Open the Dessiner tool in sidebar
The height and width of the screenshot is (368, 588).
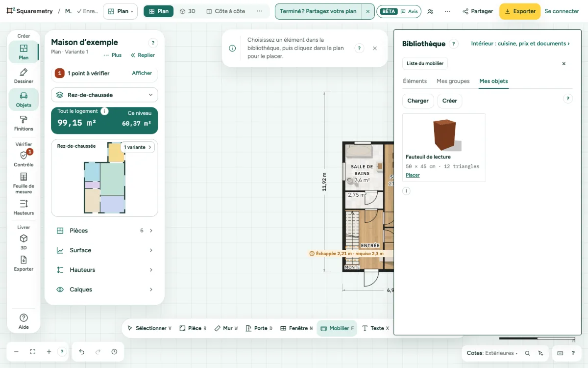pyautogui.click(x=24, y=76)
